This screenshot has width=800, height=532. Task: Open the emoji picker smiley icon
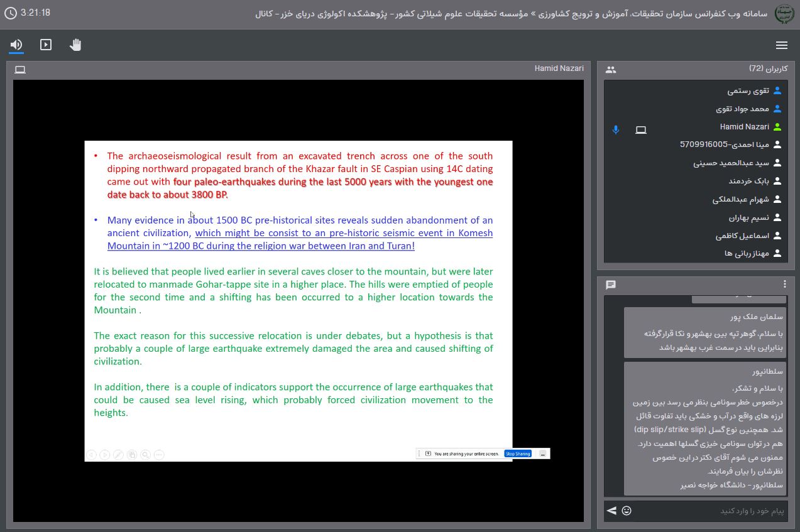click(627, 511)
